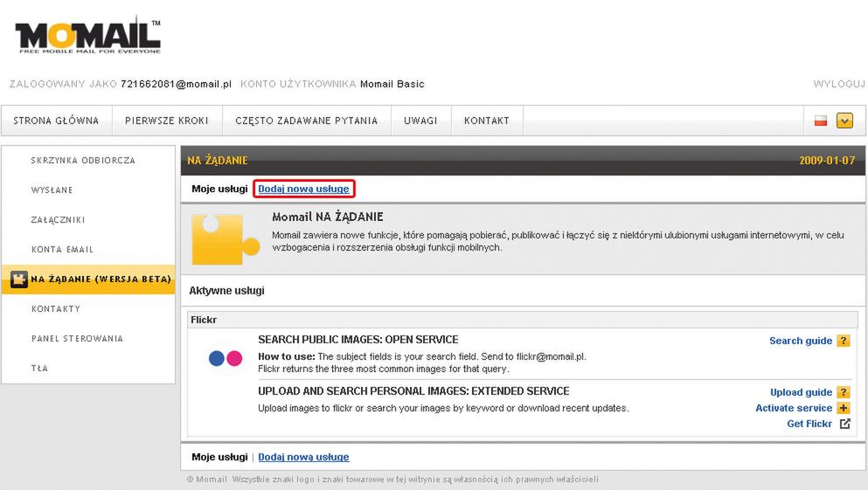This screenshot has height=490, width=868.
Task: Open Kontakt menu item
Action: coord(487,121)
